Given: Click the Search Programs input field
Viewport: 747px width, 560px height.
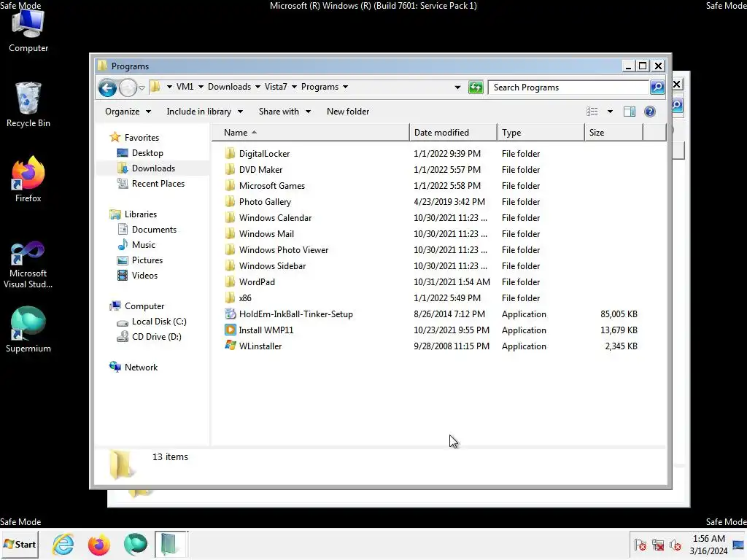Looking at the screenshot, I should [x=569, y=87].
